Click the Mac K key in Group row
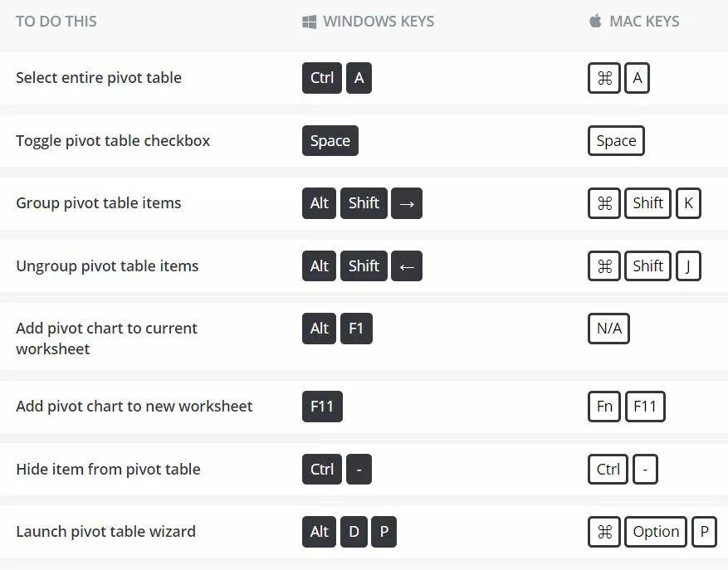The height and width of the screenshot is (570, 728). coord(688,203)
